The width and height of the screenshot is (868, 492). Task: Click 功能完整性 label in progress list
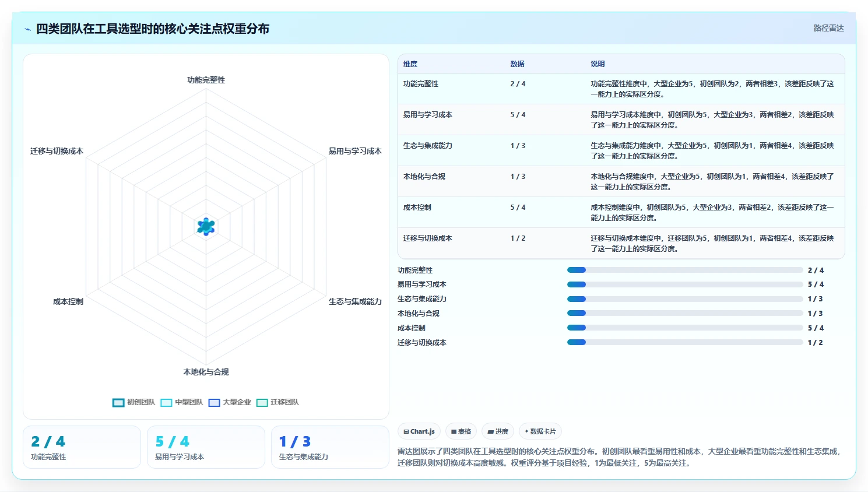415,270
